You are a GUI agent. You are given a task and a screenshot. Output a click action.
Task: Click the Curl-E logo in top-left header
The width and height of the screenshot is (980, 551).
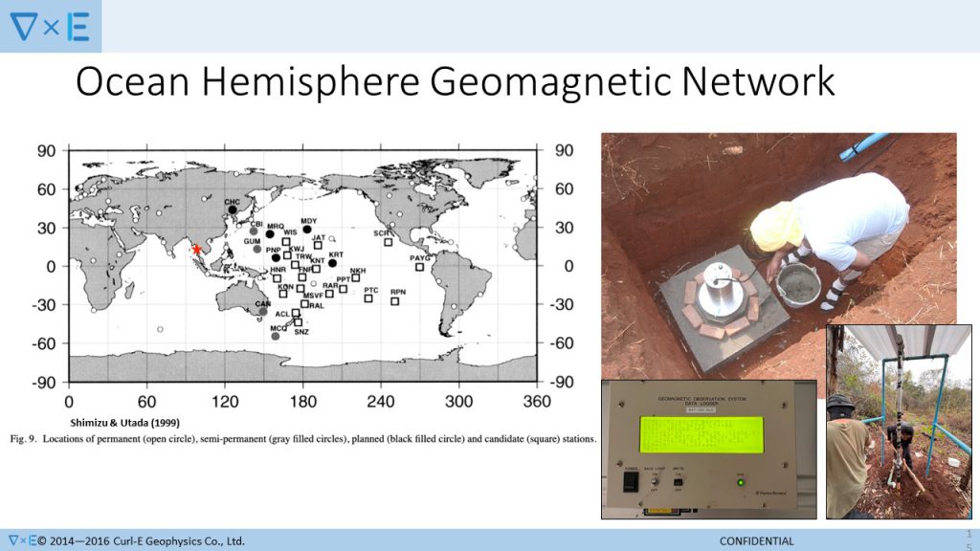(x=50, y=27)
